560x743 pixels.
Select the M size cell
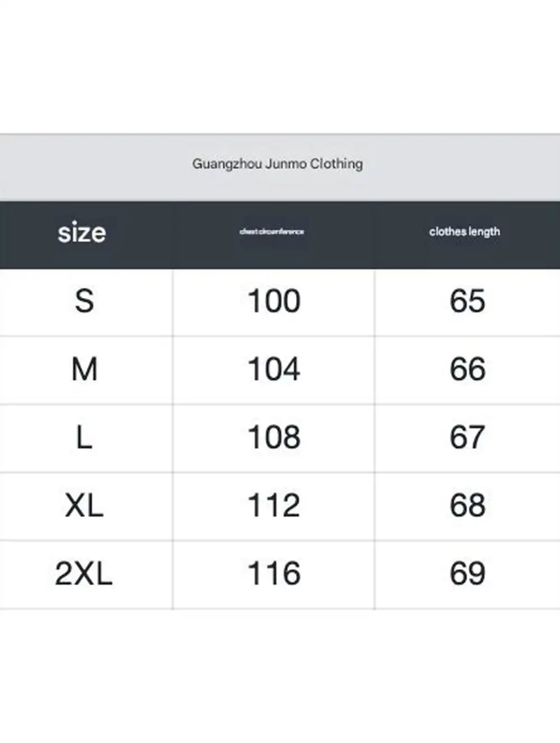point(85,370)
